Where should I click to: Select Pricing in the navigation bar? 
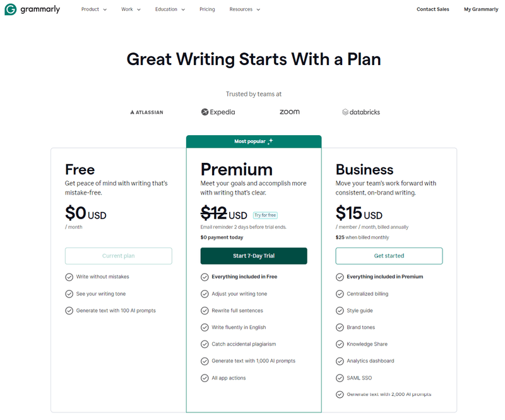207,9
